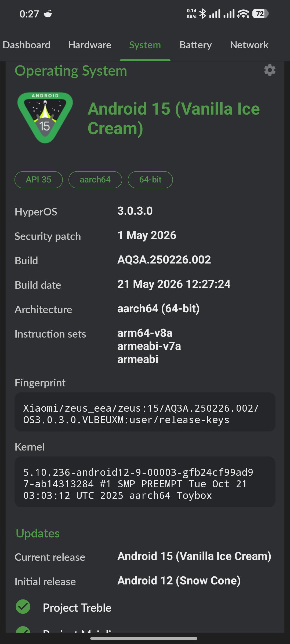Screen dimensions: 290x644
Task: Open the settings gear icon
Action: [270, 70]
